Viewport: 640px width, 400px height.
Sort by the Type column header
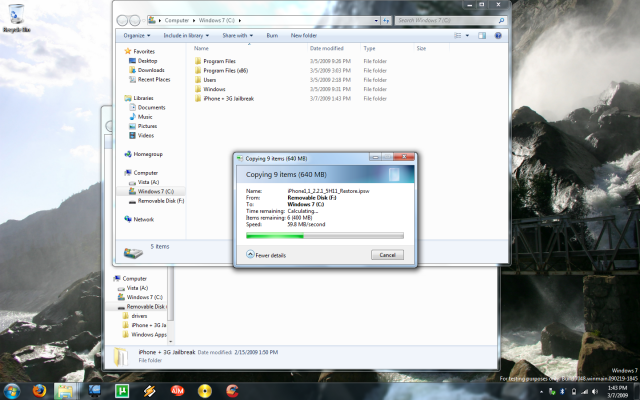(x=369, y=48)
